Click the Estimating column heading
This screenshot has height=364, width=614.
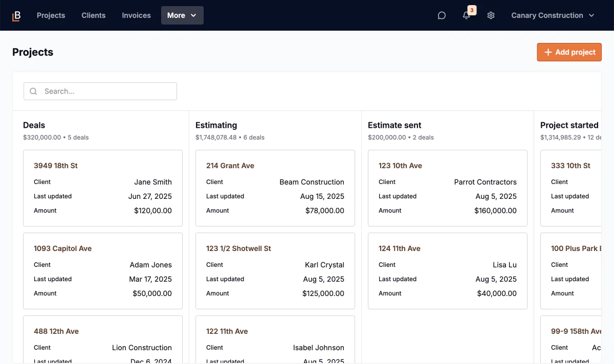coord(216,125)
